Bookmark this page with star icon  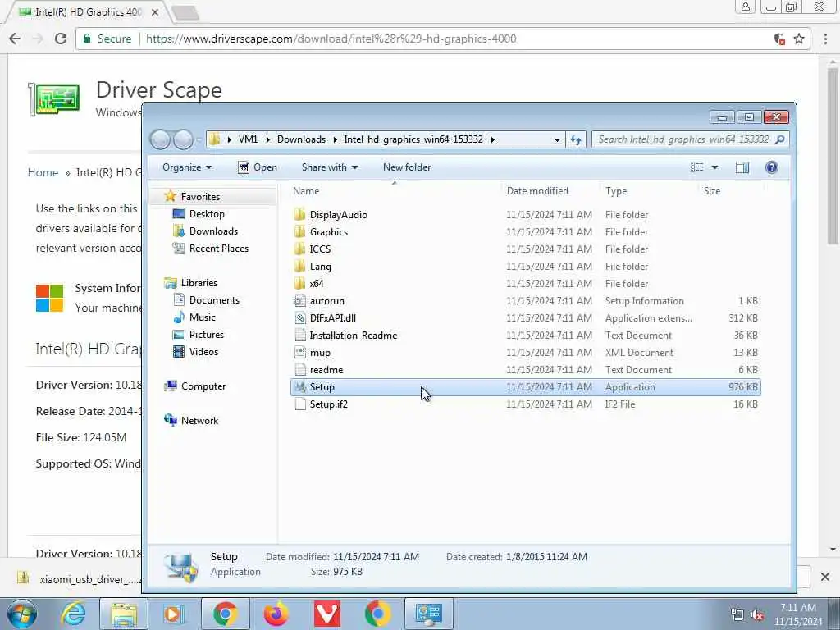click(799, 39)
